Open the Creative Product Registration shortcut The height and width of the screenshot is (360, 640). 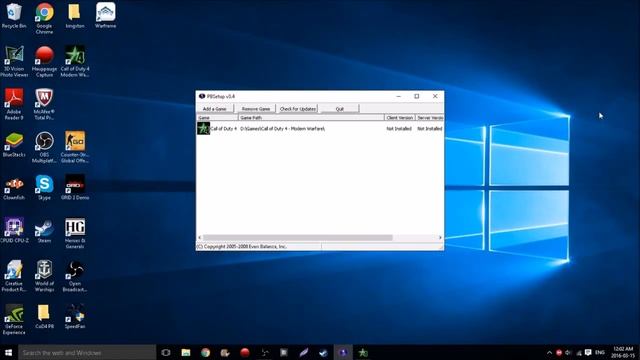click(x=14, y=276)
